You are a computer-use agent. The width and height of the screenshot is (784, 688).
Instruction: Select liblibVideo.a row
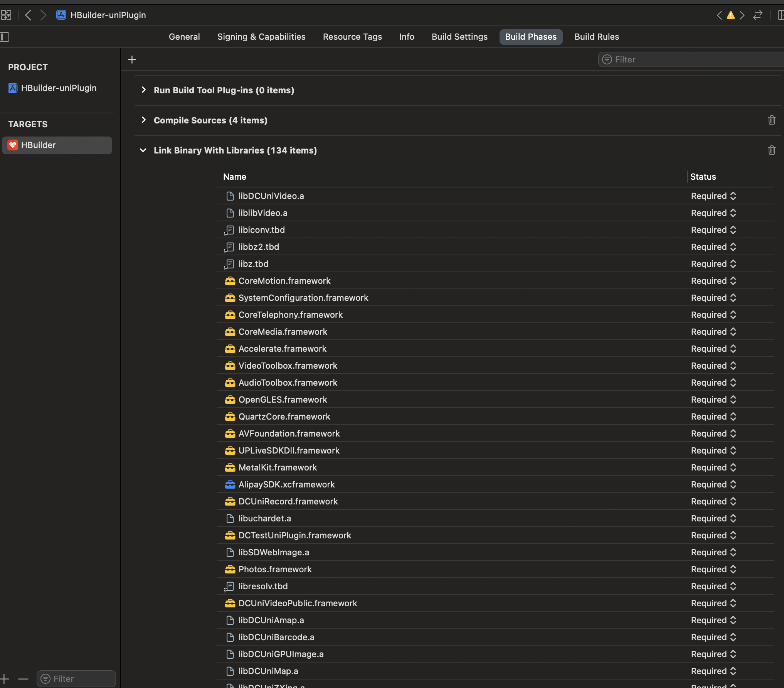[x=495, y=213]
